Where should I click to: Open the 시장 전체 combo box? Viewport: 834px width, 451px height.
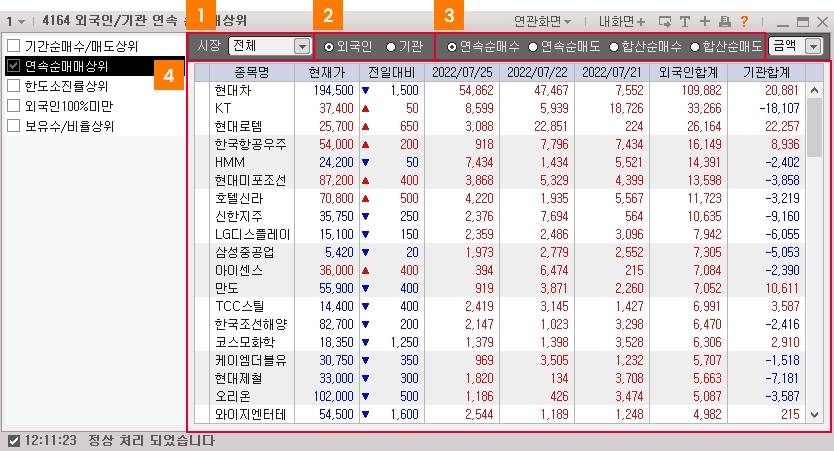(x=269, y=46)
